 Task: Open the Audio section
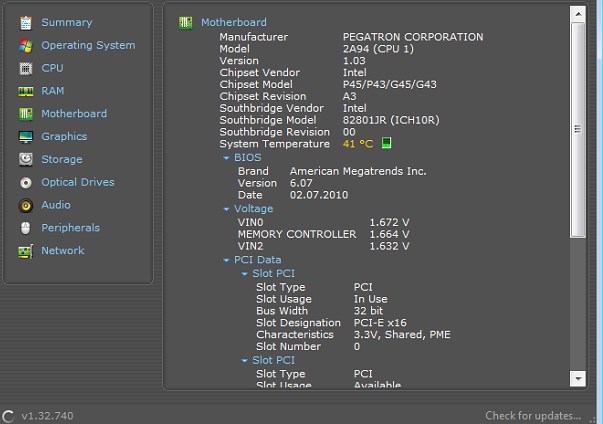pos(56,205)
